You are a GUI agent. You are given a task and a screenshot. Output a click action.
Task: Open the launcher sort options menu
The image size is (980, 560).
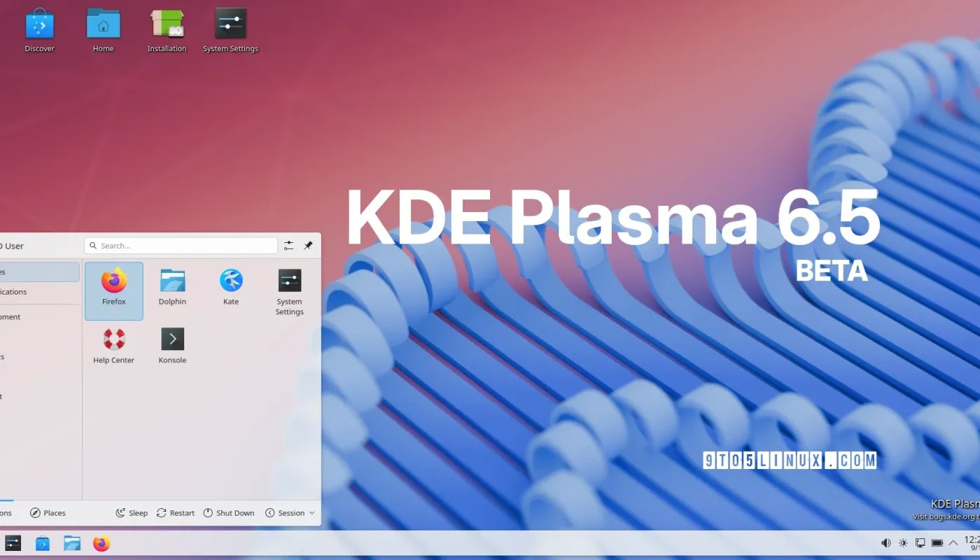pos(288,246)
